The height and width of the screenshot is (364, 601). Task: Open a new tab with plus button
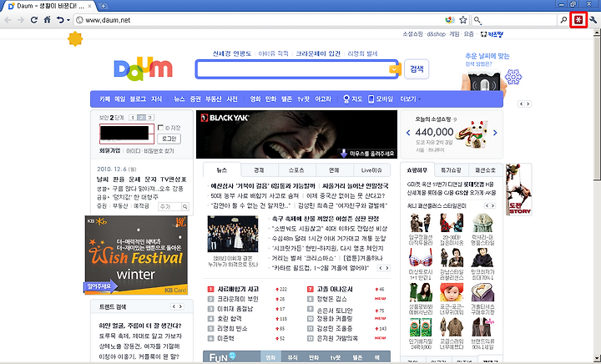[104, 6]
